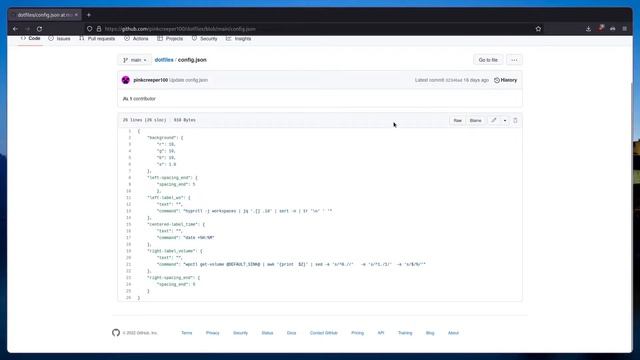The width and height of the screenshot is (640, 360).
Task: Select line number 1 in code
Action: 130,131
